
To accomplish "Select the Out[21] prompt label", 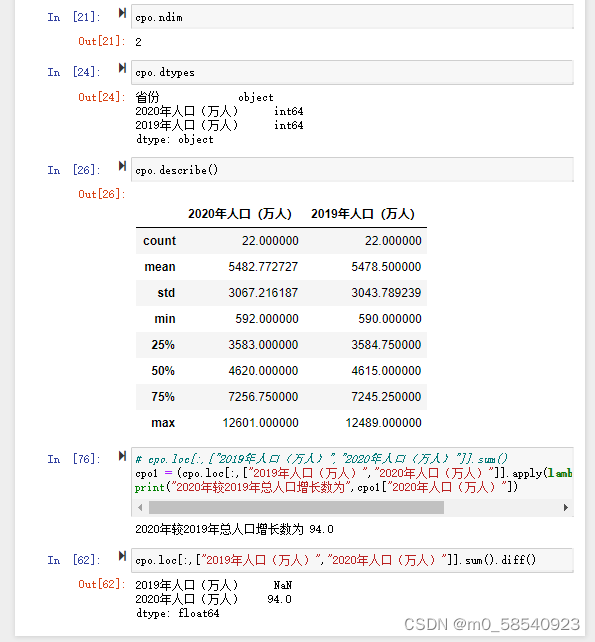I will point(102,41).
